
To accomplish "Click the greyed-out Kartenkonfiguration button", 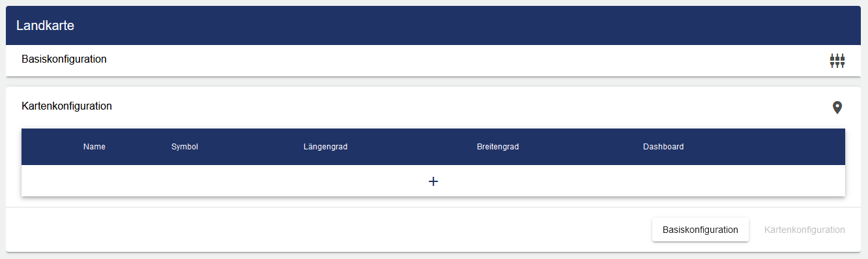I will [x=805, y=230].
